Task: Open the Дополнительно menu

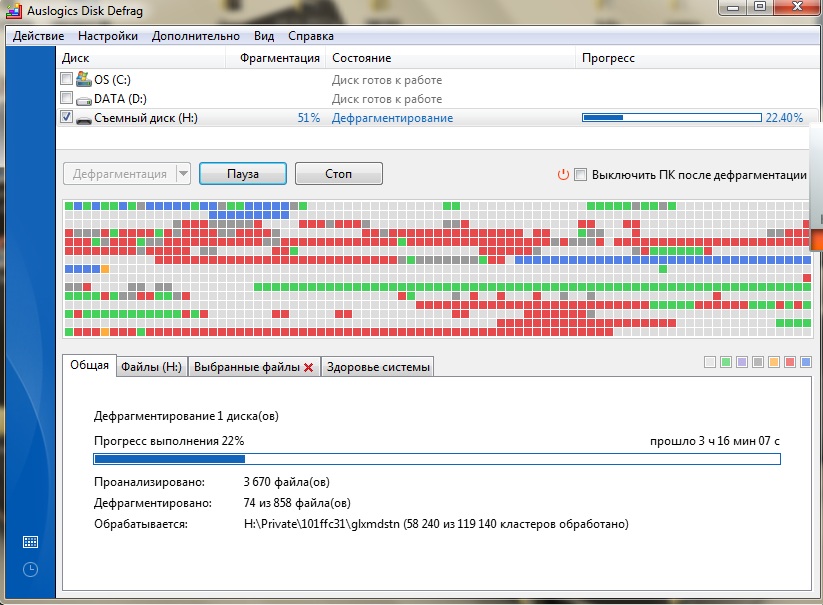Action: pyautogui.click(x=196, y=36)
